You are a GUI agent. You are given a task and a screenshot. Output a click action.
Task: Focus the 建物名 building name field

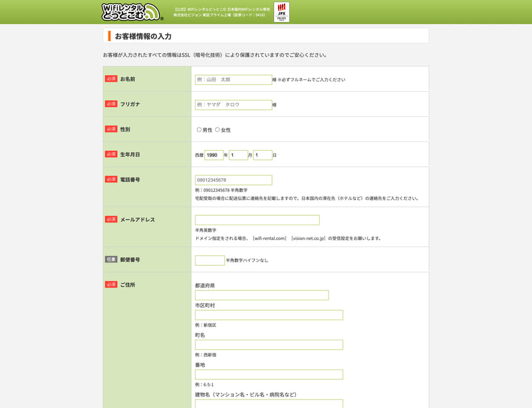coord(269,403)
